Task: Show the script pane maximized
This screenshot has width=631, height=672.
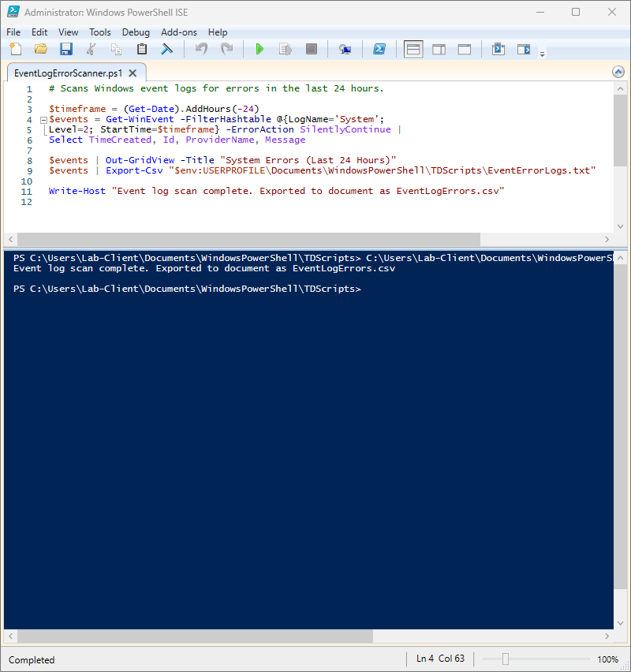Action: tap(463, 49)
